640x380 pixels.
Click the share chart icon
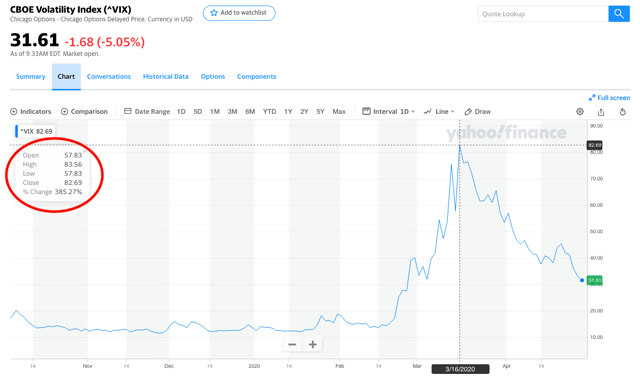(x=601, y=112)
